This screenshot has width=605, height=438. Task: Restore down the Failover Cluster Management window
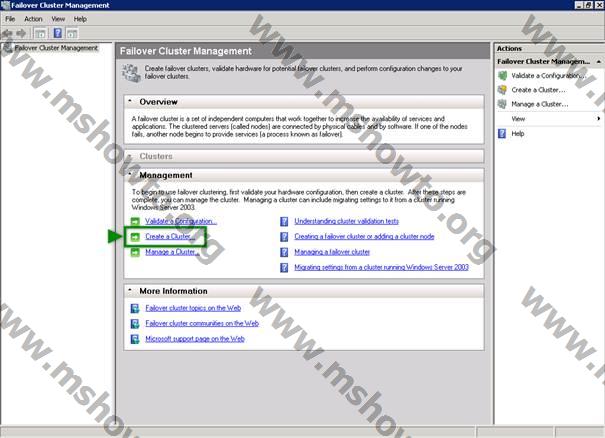tap(589, 5)
